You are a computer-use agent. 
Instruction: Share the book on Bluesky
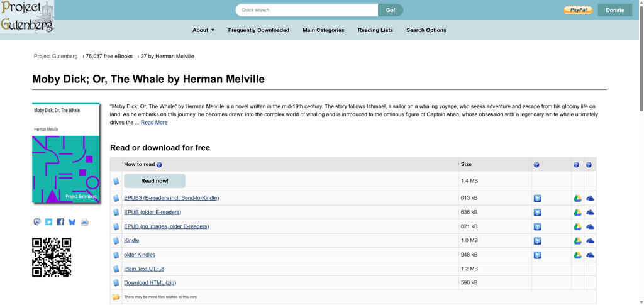pyautogui.click(x=72, y=222)
